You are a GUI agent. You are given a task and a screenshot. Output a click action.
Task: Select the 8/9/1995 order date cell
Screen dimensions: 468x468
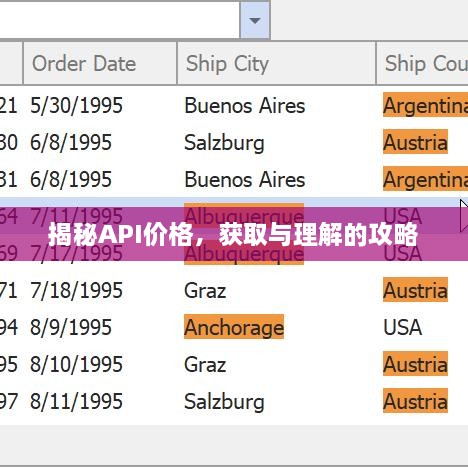coord(71,327)
